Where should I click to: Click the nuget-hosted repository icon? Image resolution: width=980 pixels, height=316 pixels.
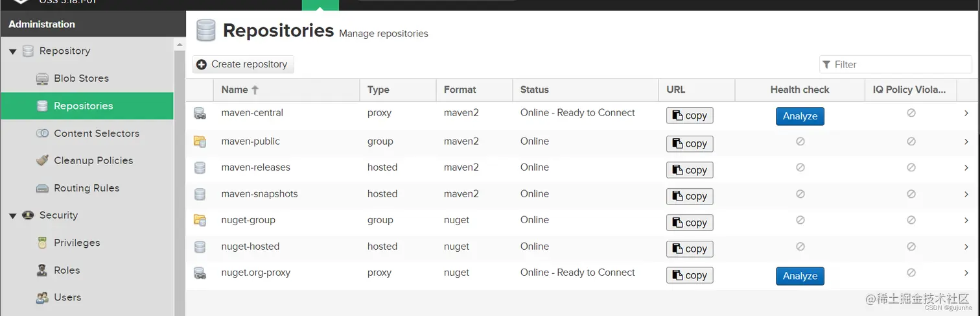tap(200, 247)
